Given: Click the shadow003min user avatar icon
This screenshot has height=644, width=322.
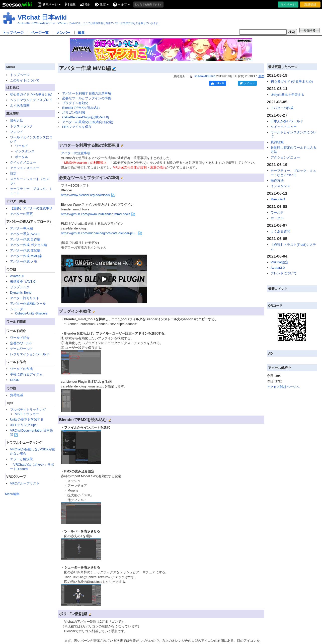Looking at the screenshot, I should click(x=191, y=76).
